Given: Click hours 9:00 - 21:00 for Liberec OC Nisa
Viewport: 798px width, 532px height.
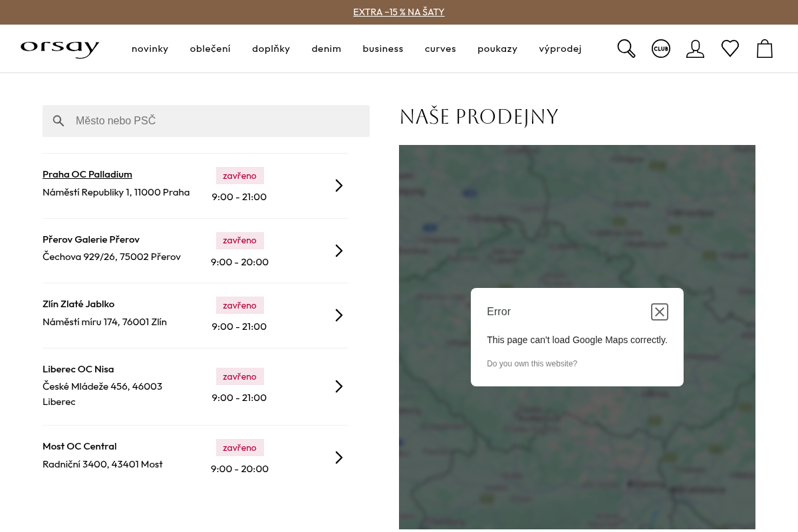Looking at the screenshot, I should pos(239,398).
